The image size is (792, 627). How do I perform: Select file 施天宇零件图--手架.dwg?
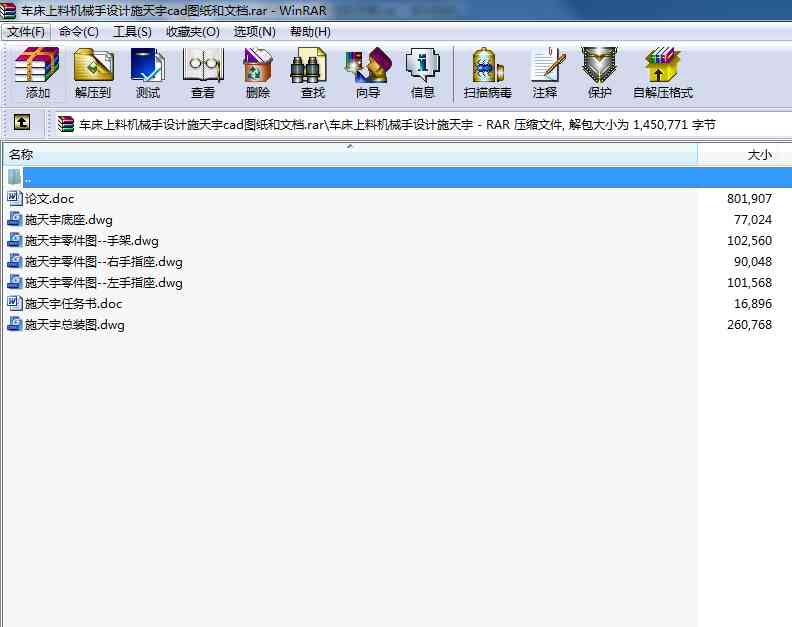click(91, 240)
